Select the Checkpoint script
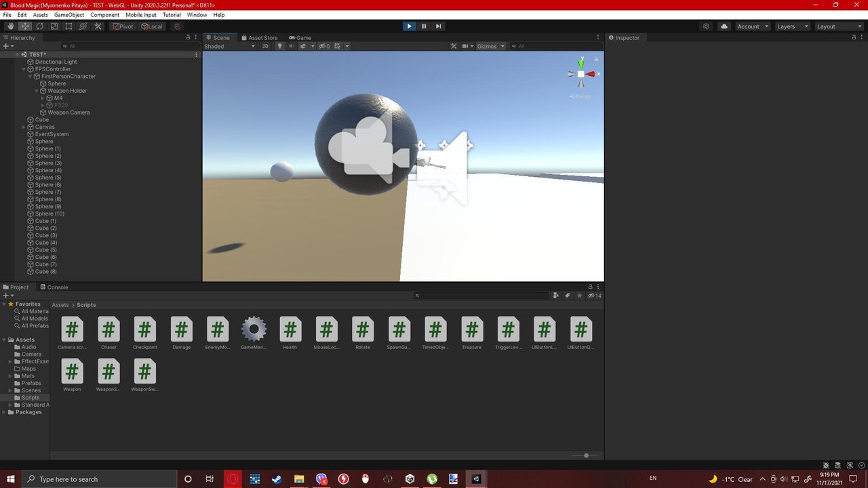This screenshot has height=488, width=868. point(144,333)
